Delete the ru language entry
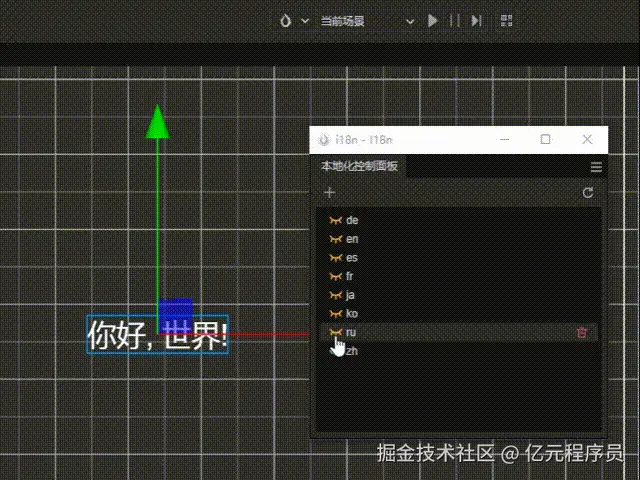The image size is (640, 480). (582, 333)
